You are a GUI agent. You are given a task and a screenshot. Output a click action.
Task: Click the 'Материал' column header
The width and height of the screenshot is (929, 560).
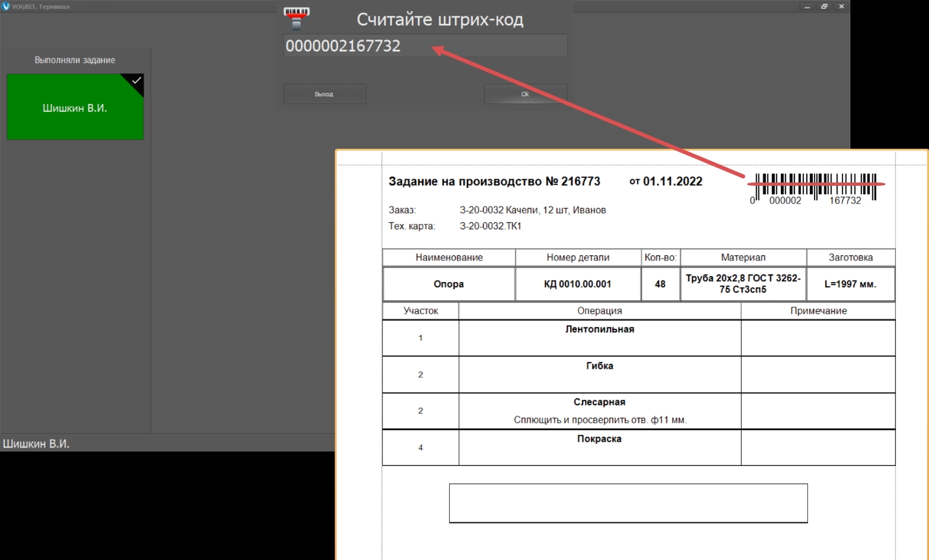743,257
